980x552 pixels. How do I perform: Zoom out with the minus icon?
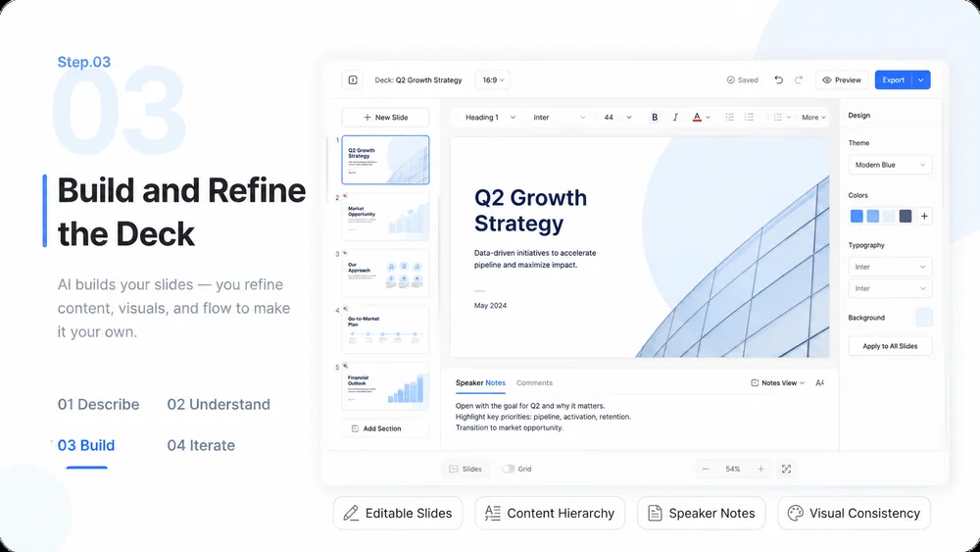point(706,469)
